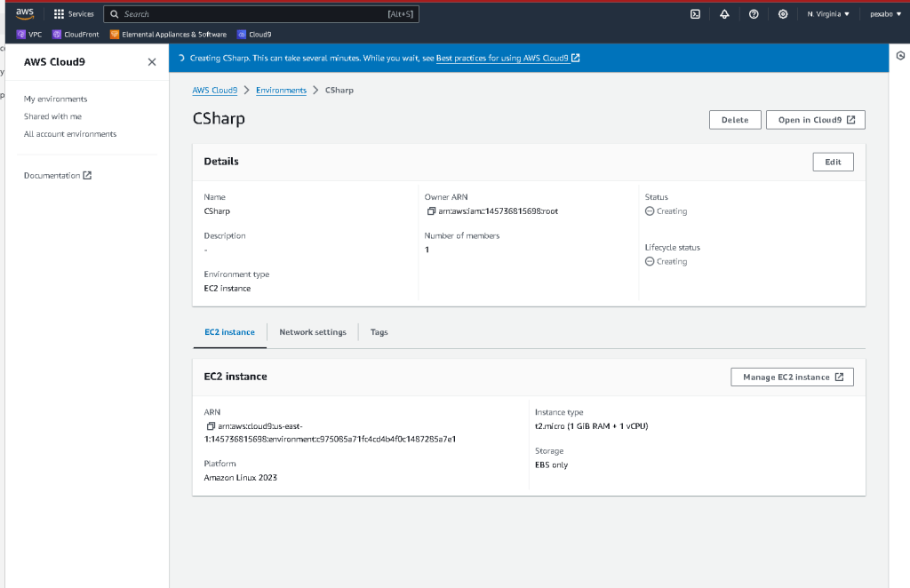Click the Cloud9 favorites shortcut icon
The height and width of the screenshot is (588, 910).
click(x=242, y=35)
